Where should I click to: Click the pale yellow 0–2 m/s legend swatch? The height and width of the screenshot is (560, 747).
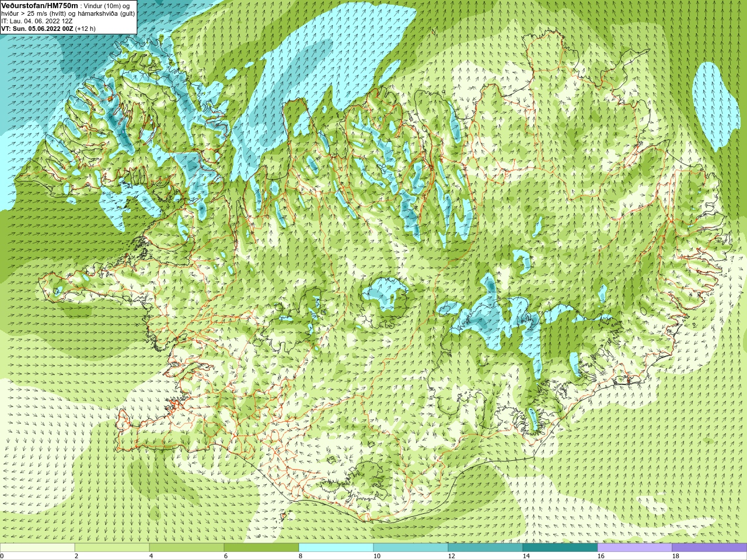tap(37, 548)
